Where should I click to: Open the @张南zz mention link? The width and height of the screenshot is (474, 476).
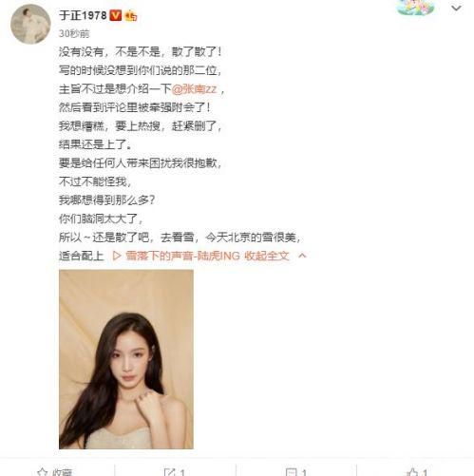(x=195, y=89)
